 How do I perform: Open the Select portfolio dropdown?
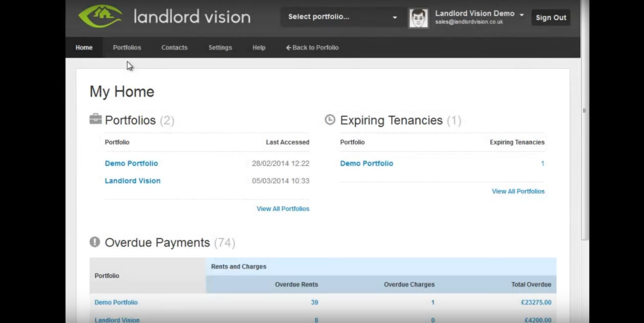[342, 17]
